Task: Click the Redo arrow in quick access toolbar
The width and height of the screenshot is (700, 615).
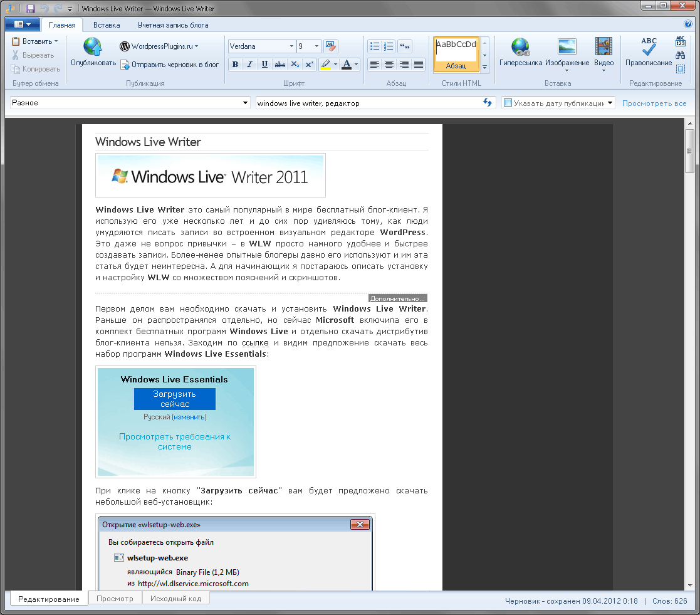Action: click(58, 9)
